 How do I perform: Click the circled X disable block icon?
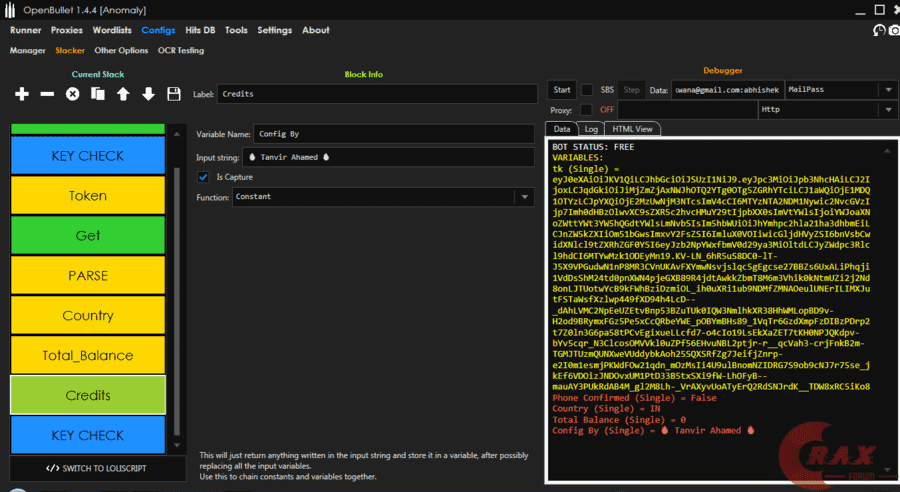[72, 94]
